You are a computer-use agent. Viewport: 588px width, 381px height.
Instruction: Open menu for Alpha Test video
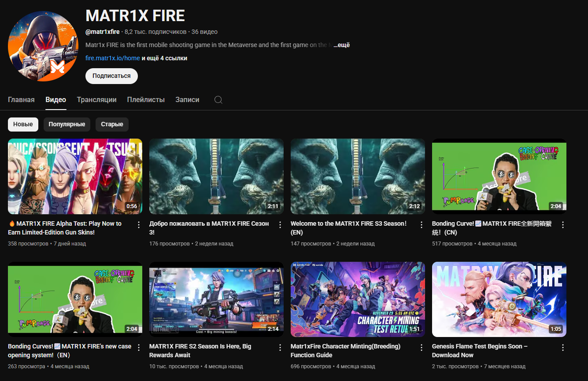point(139,225)
